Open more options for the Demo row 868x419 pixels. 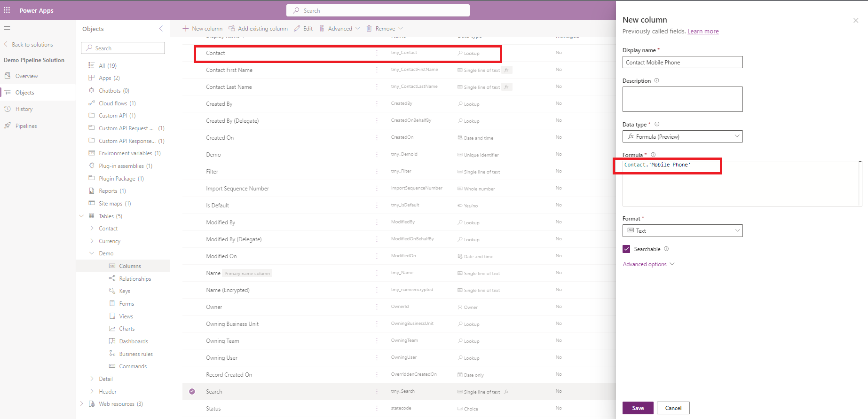tap(377, 155)
